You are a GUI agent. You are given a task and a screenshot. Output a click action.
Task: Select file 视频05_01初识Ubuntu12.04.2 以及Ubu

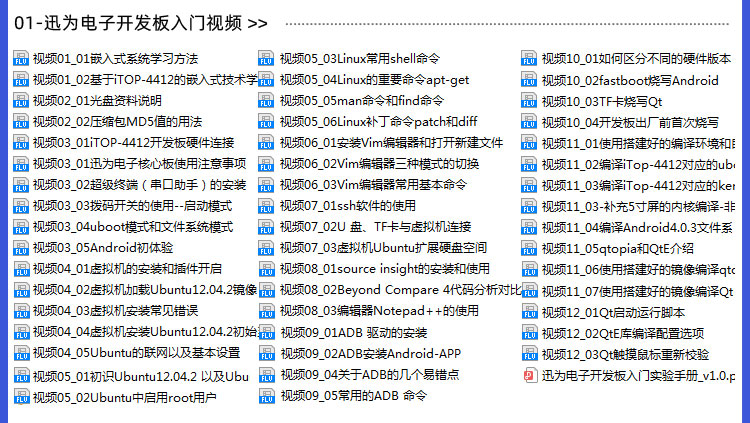pos(141,377)
